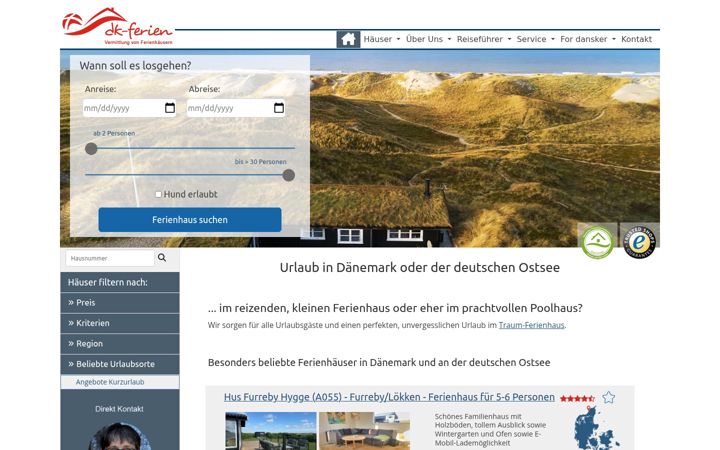The height and width of the screenshot is (450, 720).
Task: Open the Häuser dropdown menu
Action: 382,39
